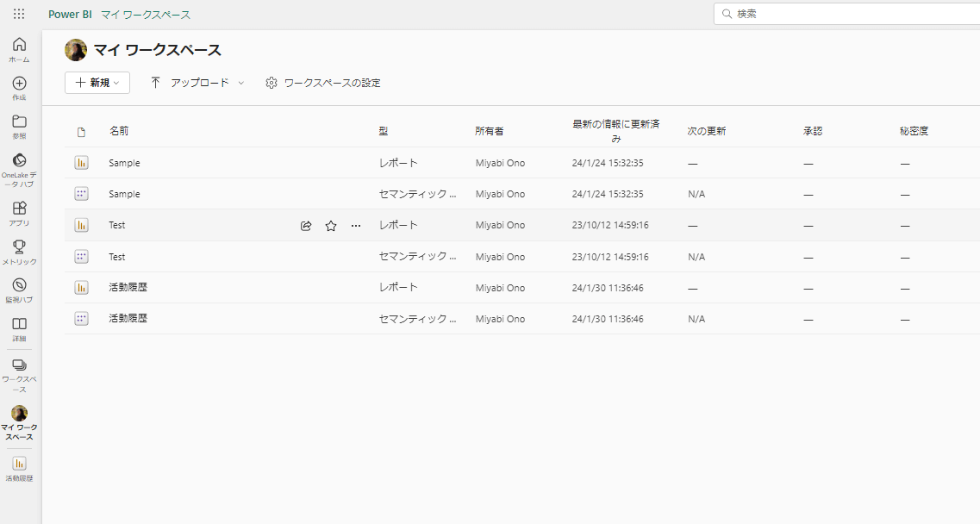Click the 24/1/24 15:32:35 cell of Sample report
This screenshot has height=524, width=980.
608,163
